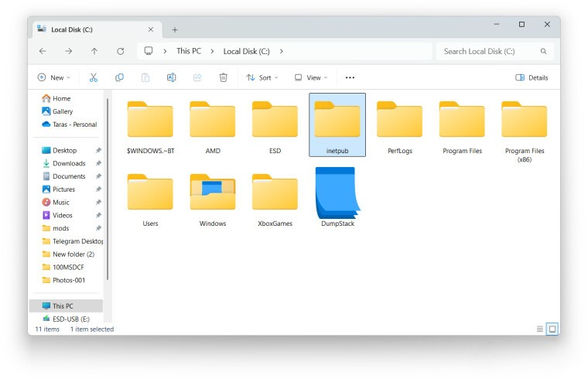The width and height of the screenshot is (588, 379).
Task: Open the three-dots See more menu
Action: 350,77
